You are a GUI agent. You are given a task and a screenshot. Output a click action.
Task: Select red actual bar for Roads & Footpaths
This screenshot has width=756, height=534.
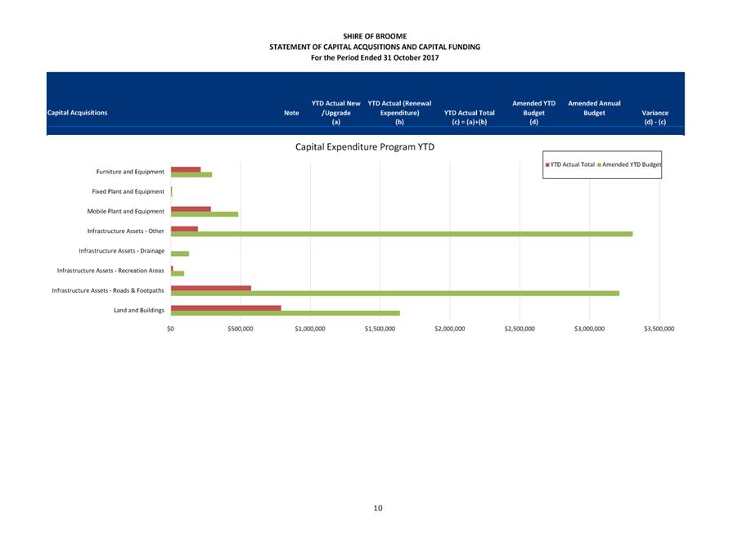[211, 288]
